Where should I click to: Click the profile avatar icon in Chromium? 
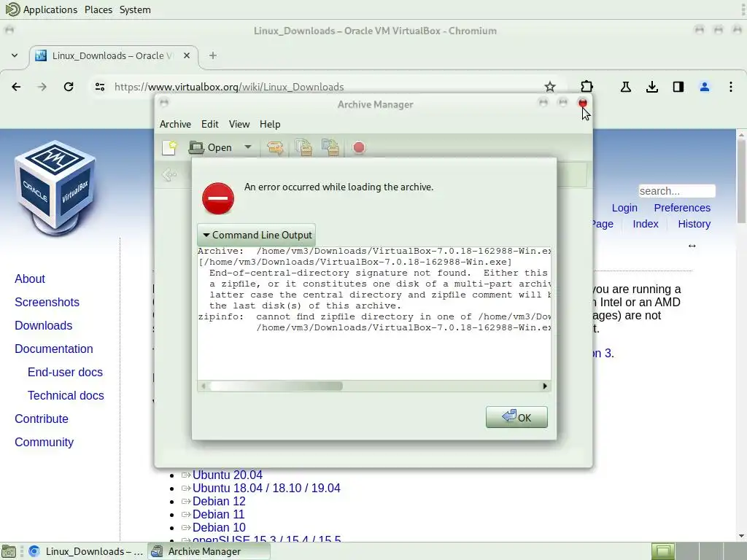click(x=705, y=87)
